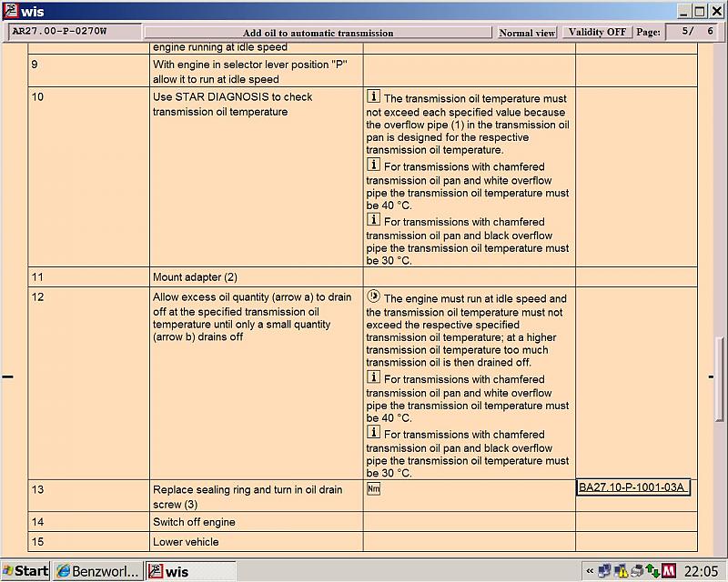The image size is (728, 582).
Task: Maximize the wis window
Action: pos(700,11)
